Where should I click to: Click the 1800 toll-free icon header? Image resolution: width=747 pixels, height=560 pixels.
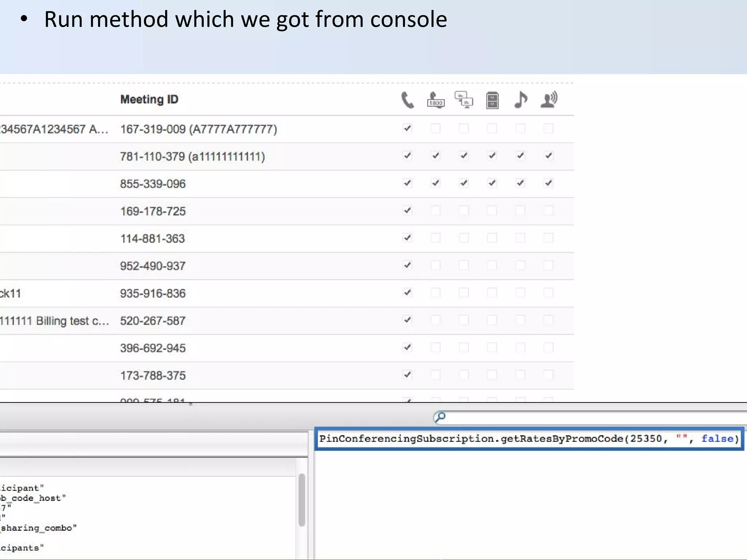point(436,100)
